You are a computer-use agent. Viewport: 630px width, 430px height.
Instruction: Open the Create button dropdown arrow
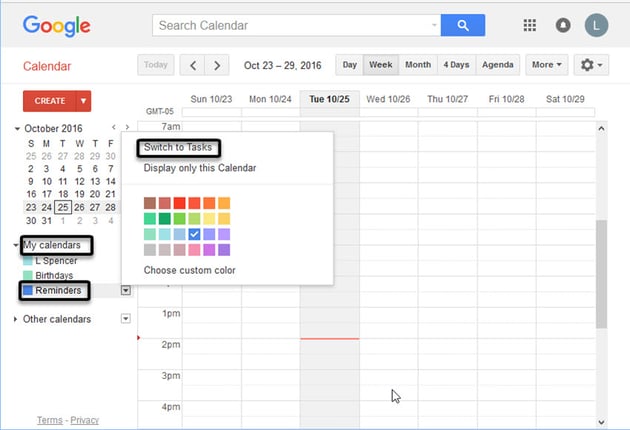83,101
